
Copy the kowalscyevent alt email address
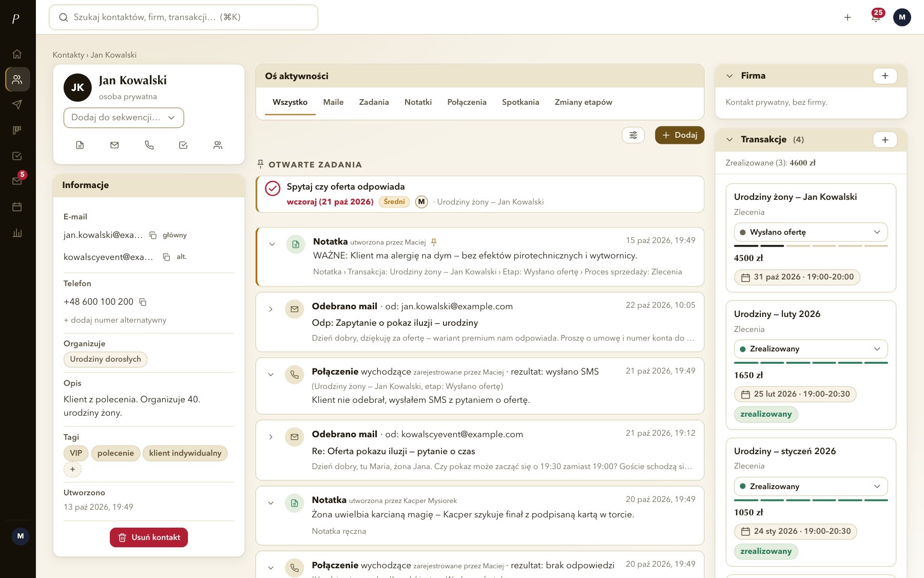(x=166, y=257)
